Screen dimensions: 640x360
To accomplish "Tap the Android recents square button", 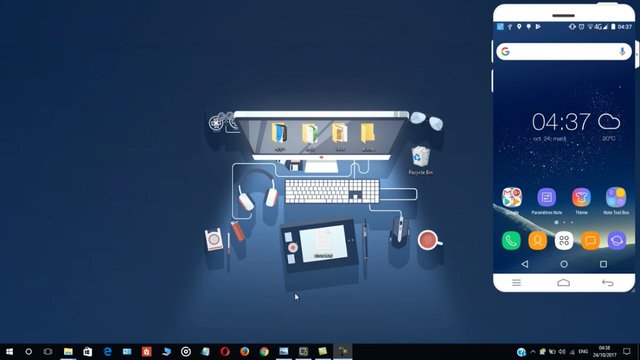I will [x=603, y=264].
